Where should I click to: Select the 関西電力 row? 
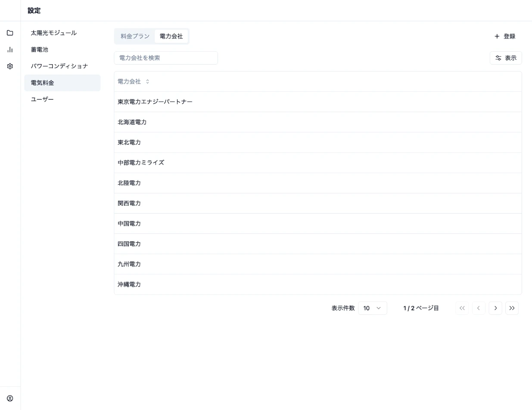click(x=318, y=203)
